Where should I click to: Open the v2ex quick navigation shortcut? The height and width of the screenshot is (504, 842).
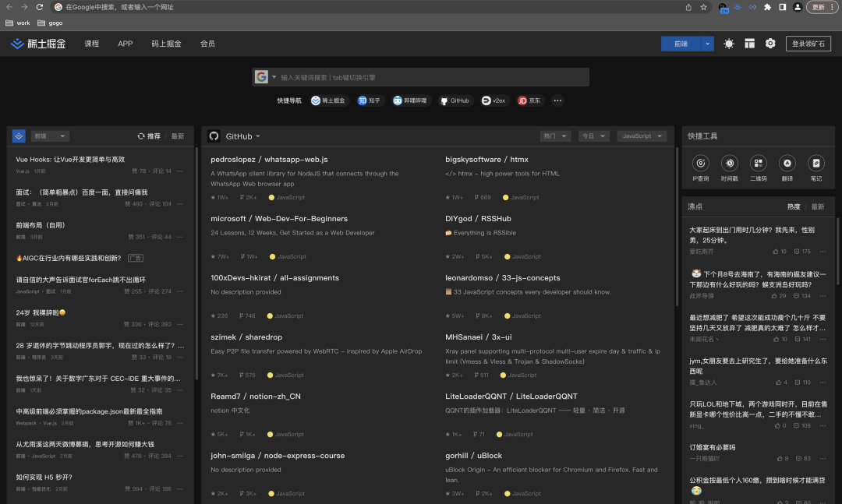click(x=494, y=100)
